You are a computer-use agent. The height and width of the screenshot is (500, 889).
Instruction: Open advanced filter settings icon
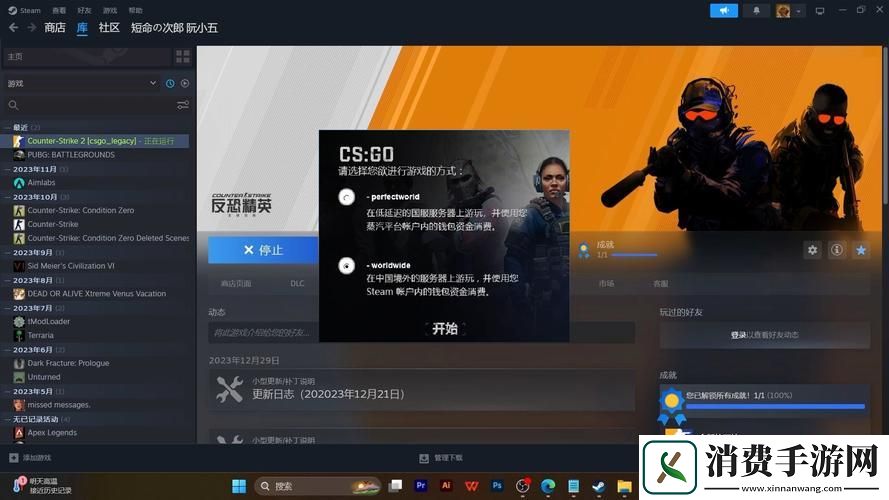183,105
